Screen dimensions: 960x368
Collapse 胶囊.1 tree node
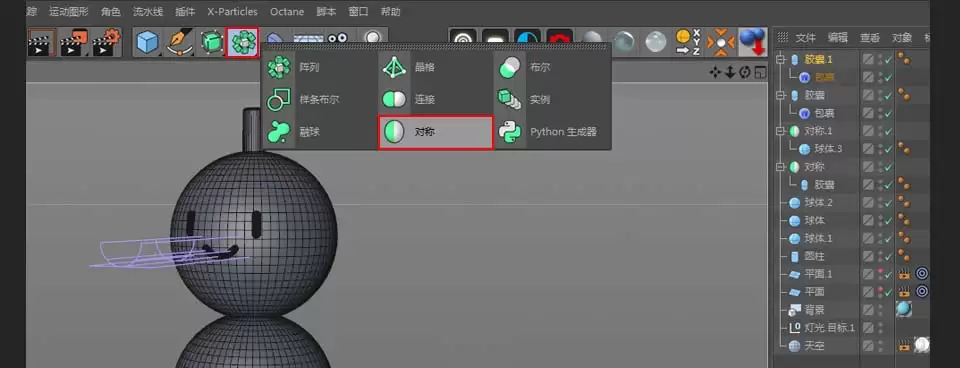coord(781,59)
